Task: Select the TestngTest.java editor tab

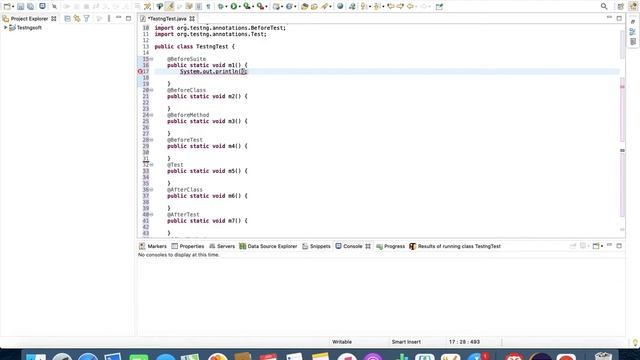Action: [167, 19]
